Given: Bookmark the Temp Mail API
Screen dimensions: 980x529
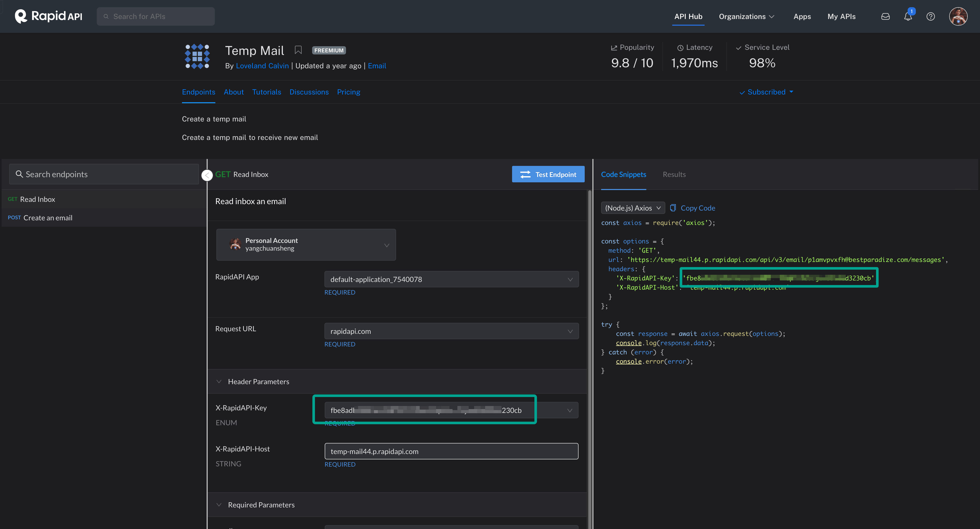Looking at the screenshot, I should (x=298, y=50).
